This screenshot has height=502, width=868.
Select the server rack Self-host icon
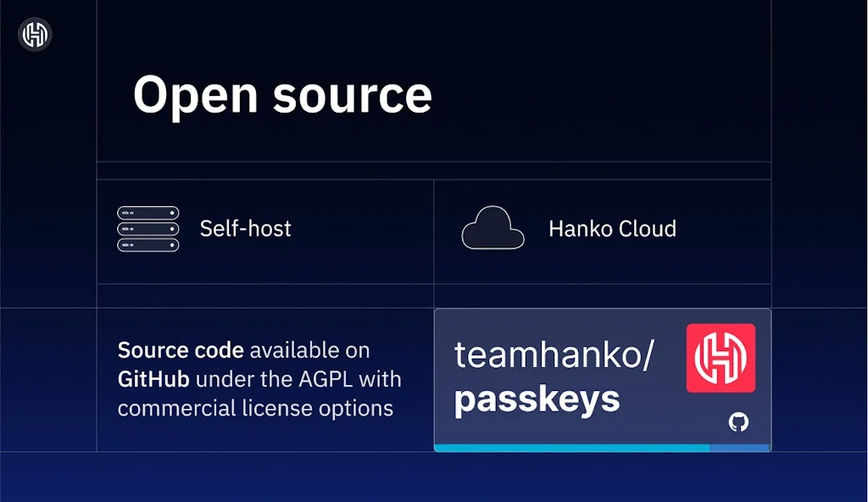(147, 228)
